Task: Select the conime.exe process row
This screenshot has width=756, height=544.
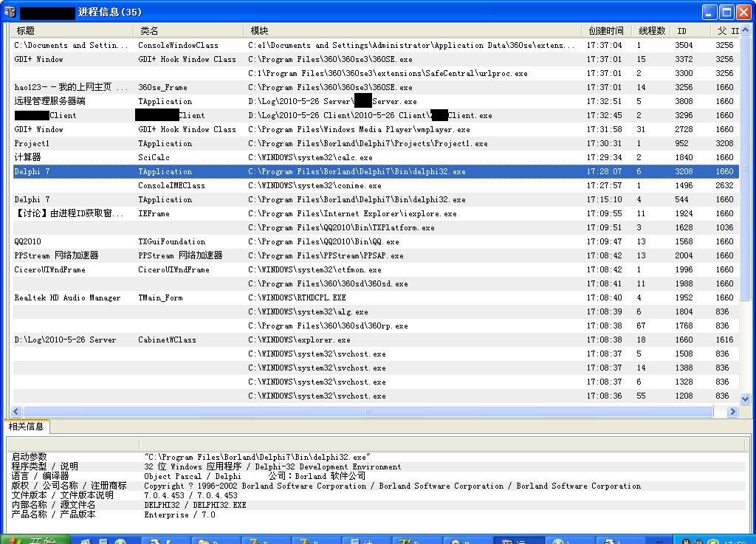Action: point(376,185)
